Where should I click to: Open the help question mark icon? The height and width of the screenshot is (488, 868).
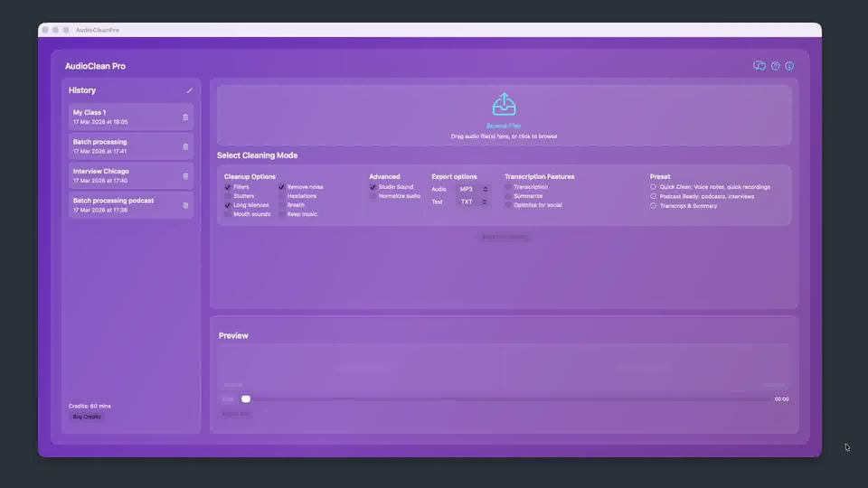click(775, 66)
